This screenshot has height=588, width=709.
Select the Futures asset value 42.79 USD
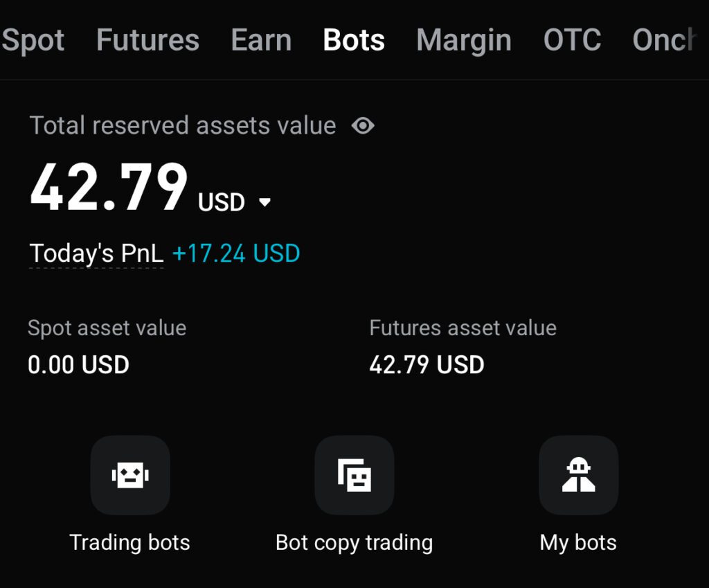pyautogui.click(x=427, y=364)
